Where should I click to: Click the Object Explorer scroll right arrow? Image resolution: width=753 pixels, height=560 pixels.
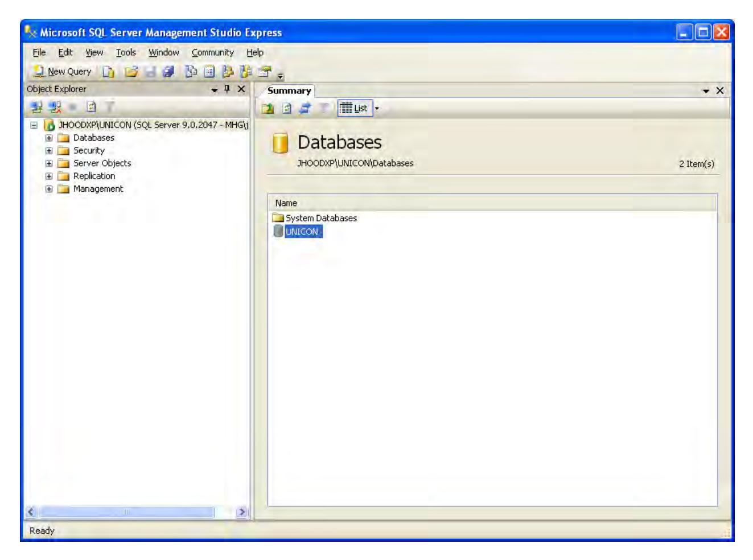[242, 512]
